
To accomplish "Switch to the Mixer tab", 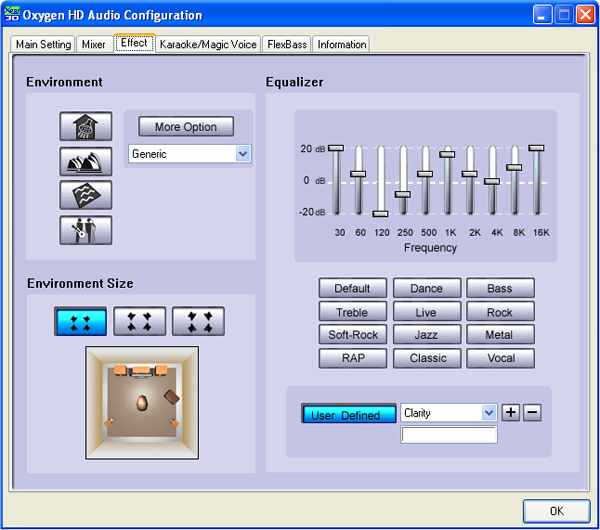I will (x=93, y=44).
